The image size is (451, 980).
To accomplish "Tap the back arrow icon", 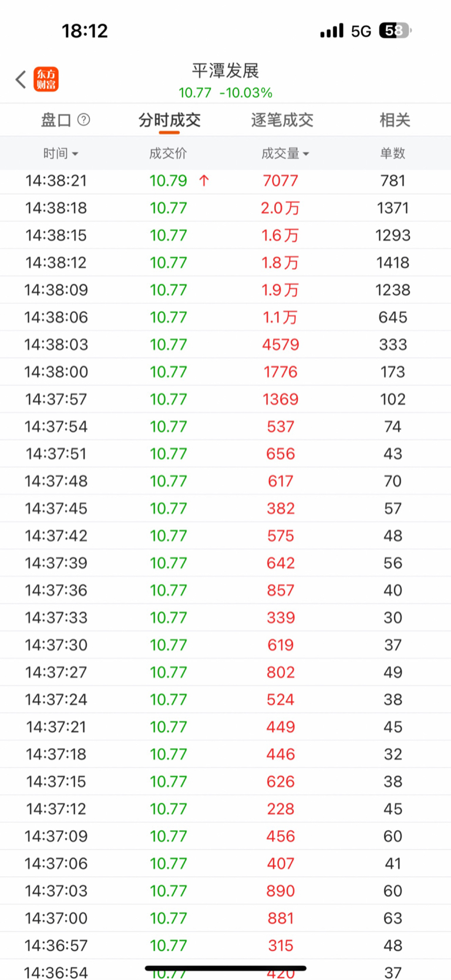I will click(21, 79).
